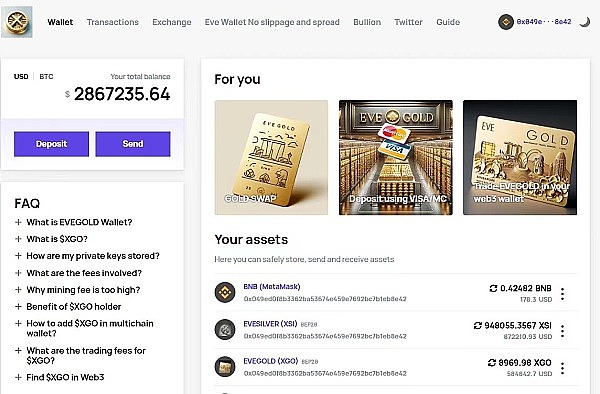
Task: Click the EVEGOLD XGO coin icon
Action: tap(225, 367)
